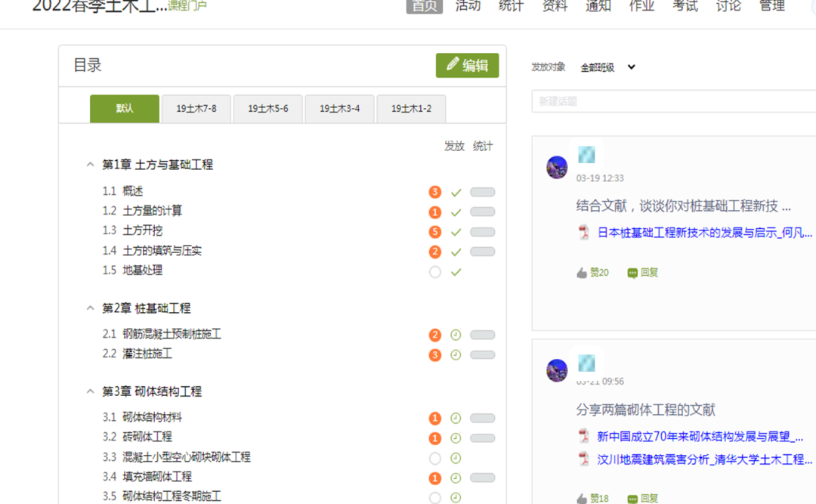Toggle the empty circle for 1.5 地基处理
Image resolution: width=816 pixels, height=504 pixels.
(434, 272)
